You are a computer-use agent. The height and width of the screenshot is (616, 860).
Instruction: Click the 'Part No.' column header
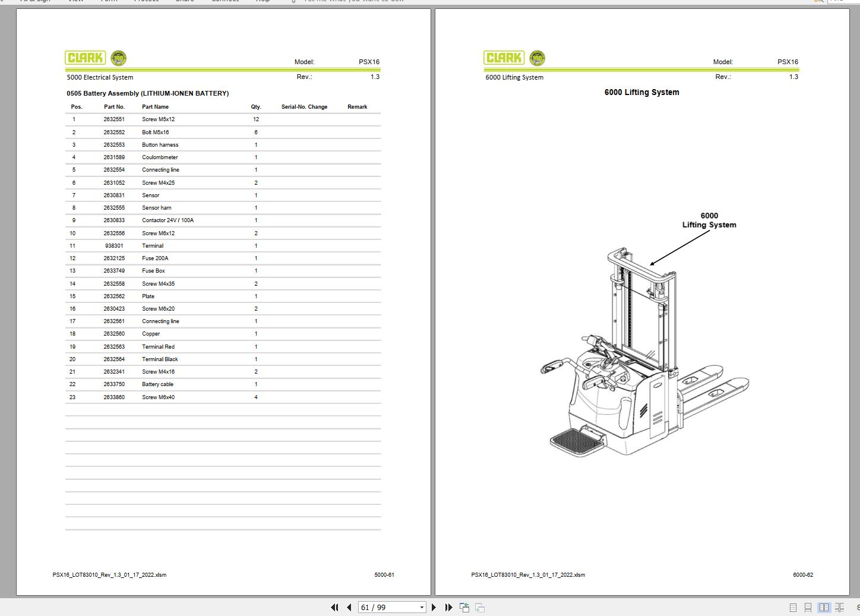point(114,107)
